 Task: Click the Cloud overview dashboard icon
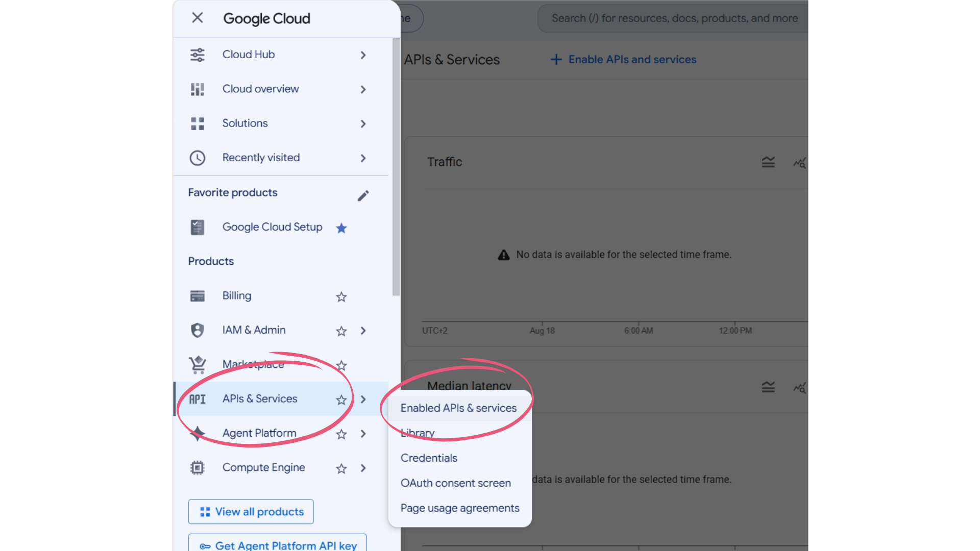(x=198, y=89)
